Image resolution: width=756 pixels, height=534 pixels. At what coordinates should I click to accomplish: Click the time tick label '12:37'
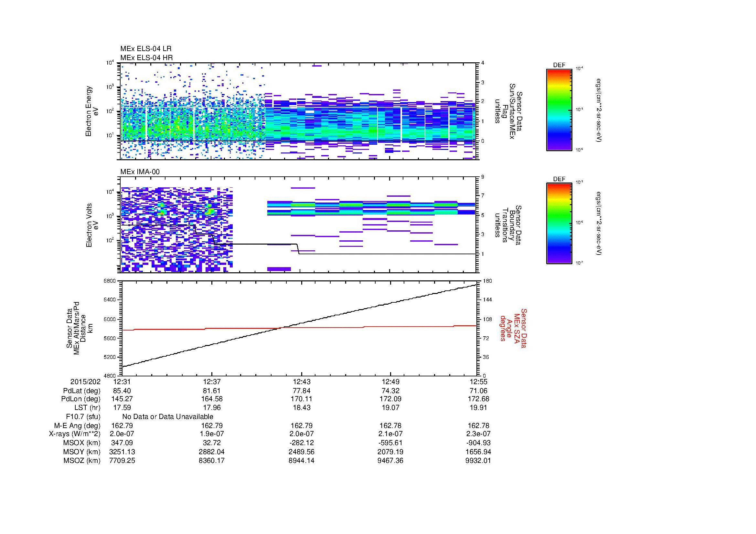click(212, 382)
